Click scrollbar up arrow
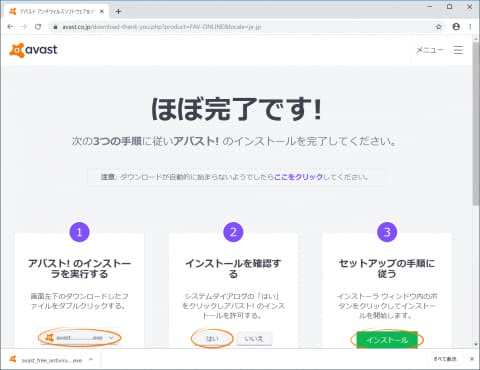 [x=476, y=39]
